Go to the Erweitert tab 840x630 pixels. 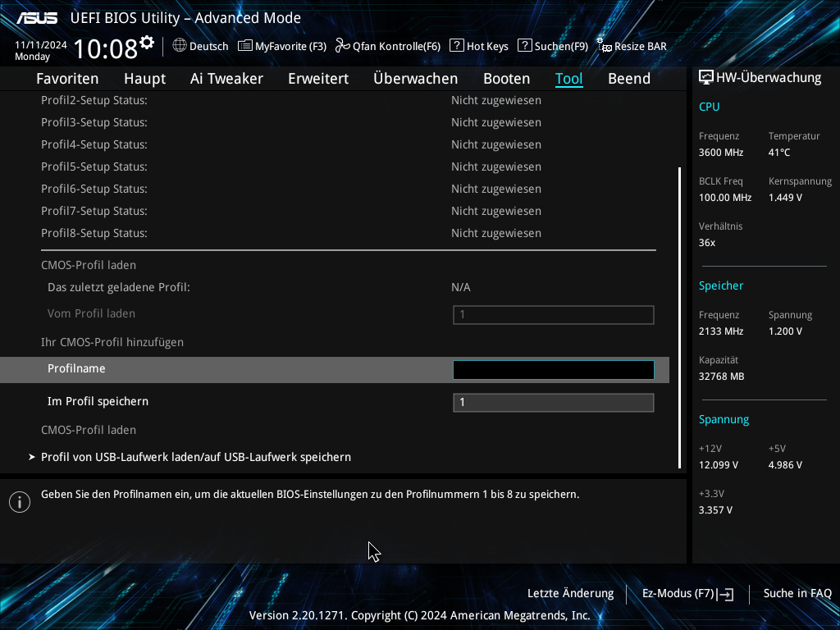tap(318, 79)
